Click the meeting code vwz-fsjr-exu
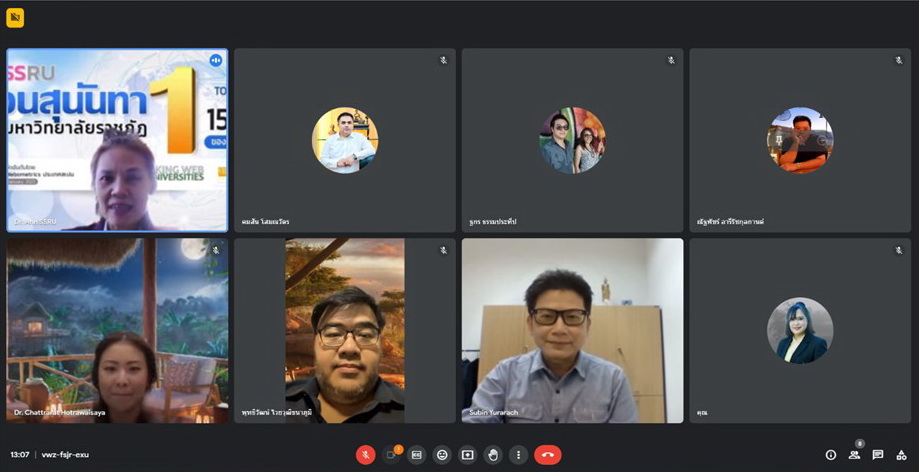The image size is (919, 472). coord(65,455)
